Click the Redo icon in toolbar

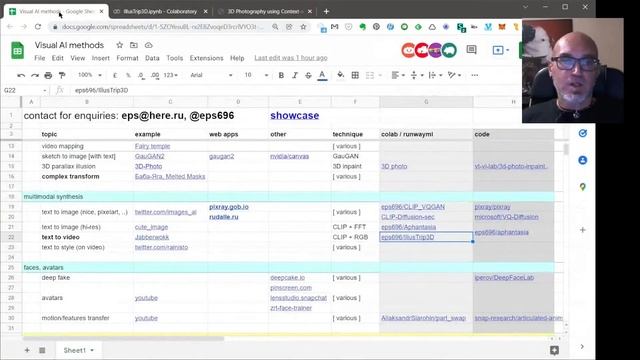35,76
